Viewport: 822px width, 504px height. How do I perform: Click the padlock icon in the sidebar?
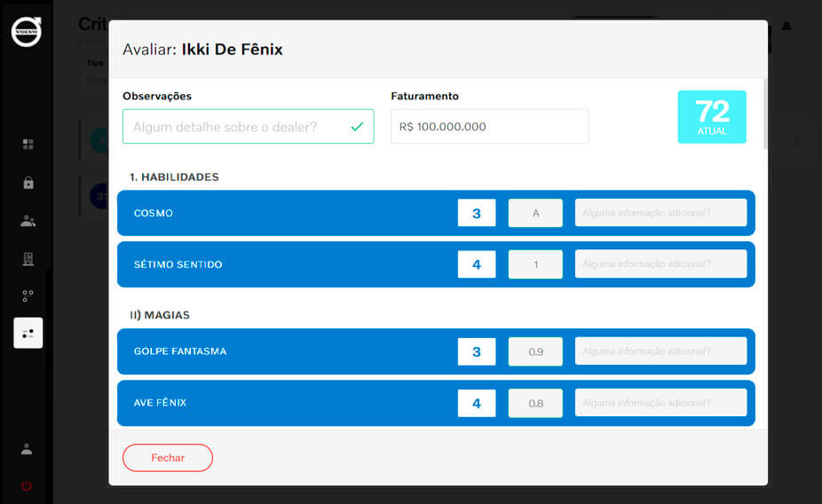(x=28, y=183)
